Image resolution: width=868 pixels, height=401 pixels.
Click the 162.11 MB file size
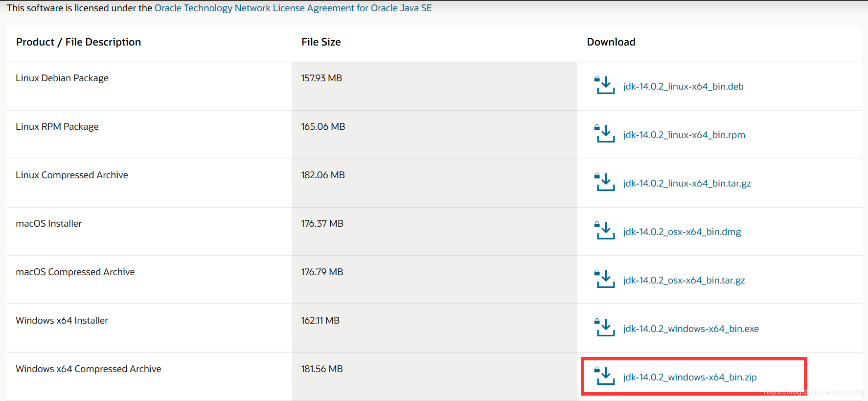(320, 320)
